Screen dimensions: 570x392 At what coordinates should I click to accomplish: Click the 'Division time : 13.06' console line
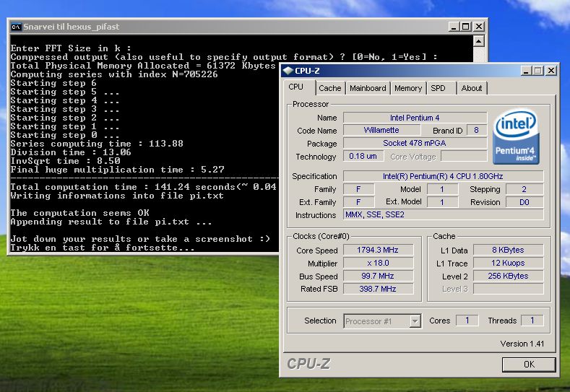(x=71, y=152)
